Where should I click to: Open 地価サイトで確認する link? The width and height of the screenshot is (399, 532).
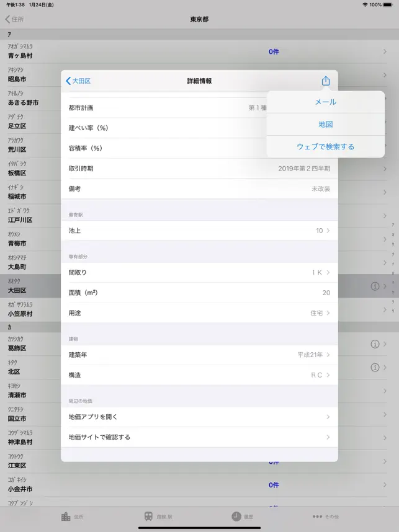pyautogui.click(x=199, y=437)
